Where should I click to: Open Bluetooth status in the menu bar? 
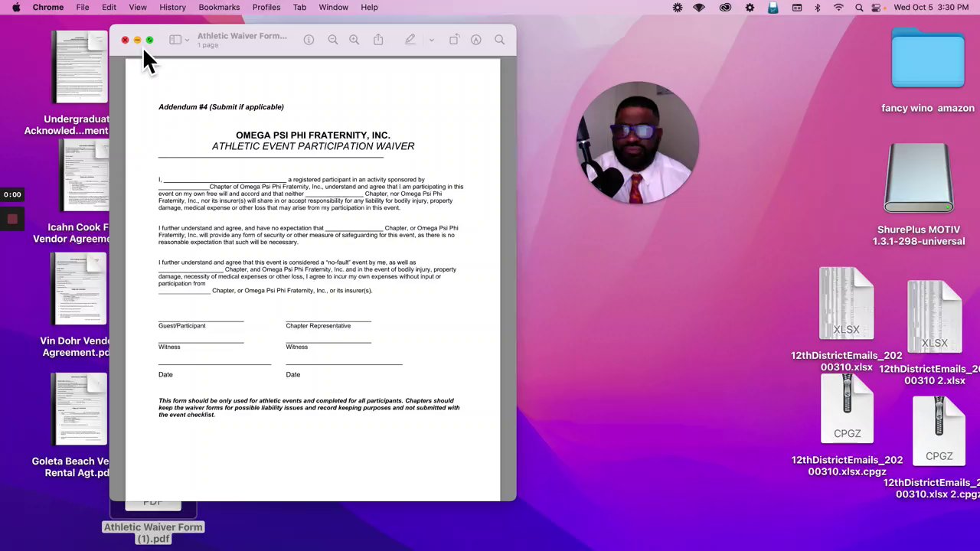(817, 7)
